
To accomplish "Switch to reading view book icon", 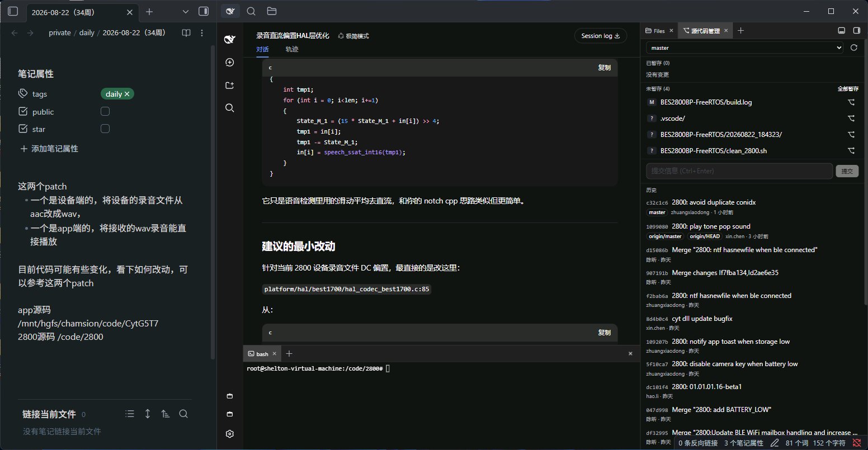I will click(186, 33).
